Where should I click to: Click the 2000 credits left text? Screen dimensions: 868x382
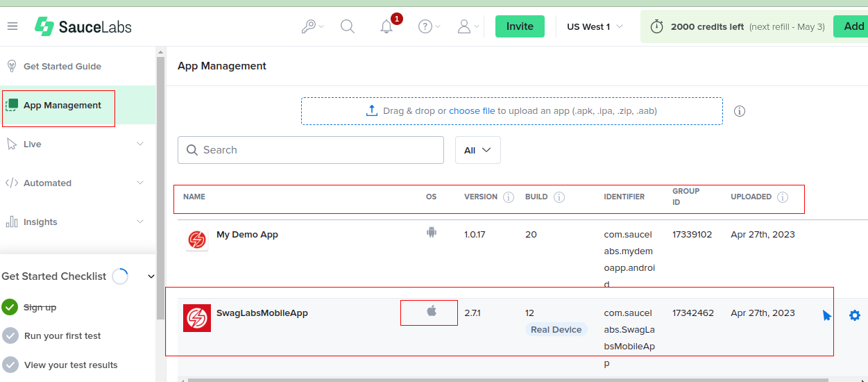coord(707,27)
